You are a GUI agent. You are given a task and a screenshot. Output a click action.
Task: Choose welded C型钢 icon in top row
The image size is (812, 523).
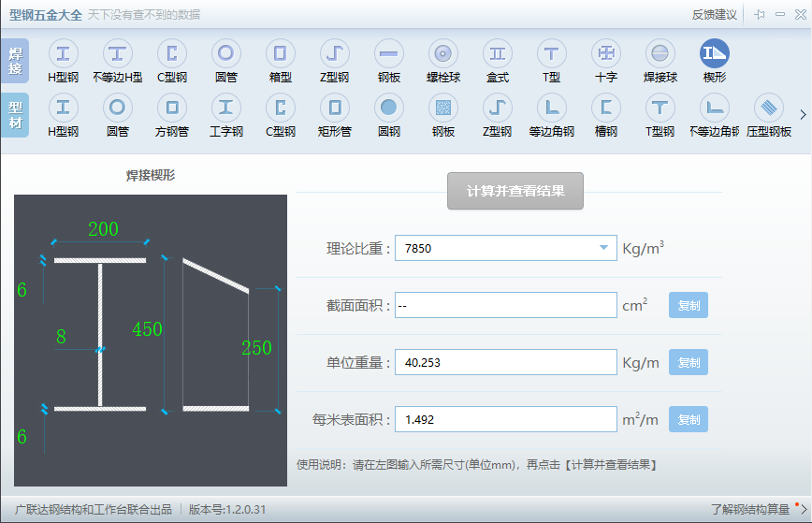(x=172, y=54)
